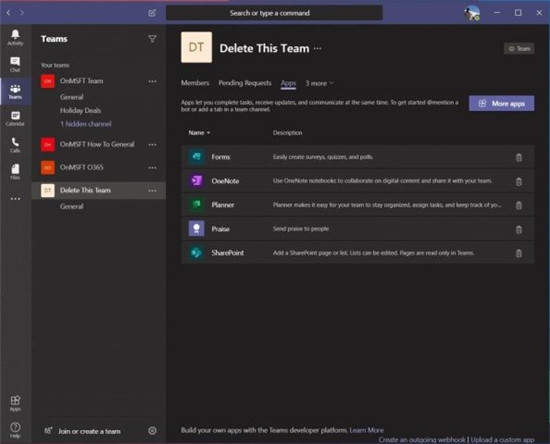Show more apps ellipsis in left rail

[15, 199]
